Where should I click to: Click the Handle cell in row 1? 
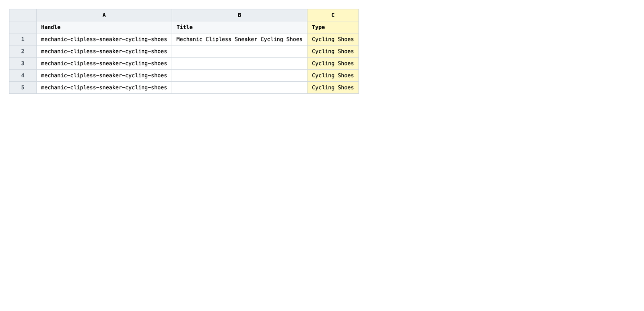coord(104,39)
